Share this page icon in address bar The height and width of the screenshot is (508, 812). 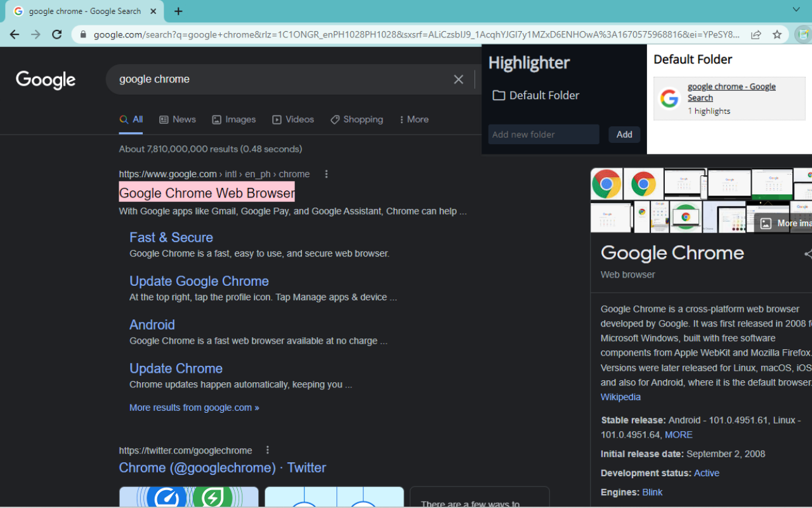(756, 35)
